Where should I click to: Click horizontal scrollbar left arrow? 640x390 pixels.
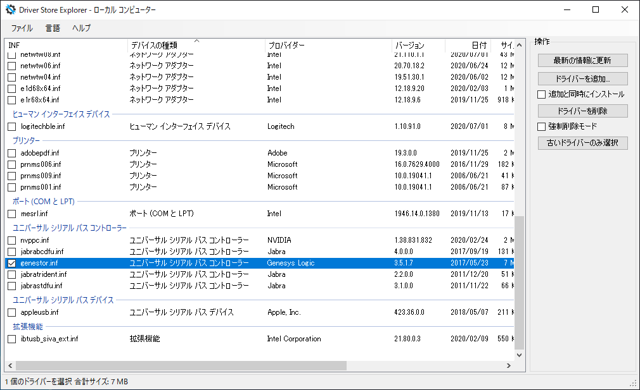click(x=10, y=366)
